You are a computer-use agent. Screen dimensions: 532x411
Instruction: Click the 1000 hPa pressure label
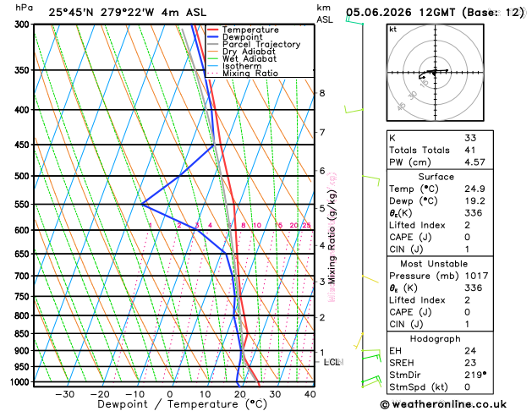(x=21, y=382)
